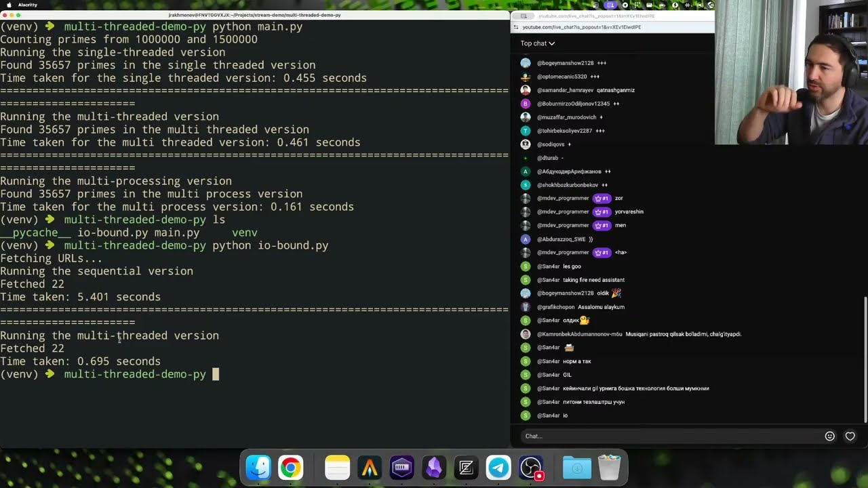
Task: Click the 'питони тезлаштрш учун' chat message
Action: (593, 402)
